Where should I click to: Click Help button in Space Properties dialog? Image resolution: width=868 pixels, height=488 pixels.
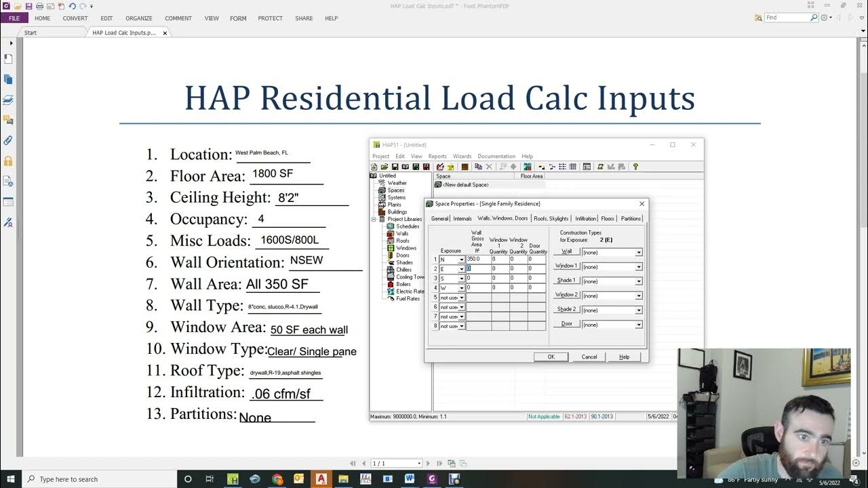click(x=625, y=357)
